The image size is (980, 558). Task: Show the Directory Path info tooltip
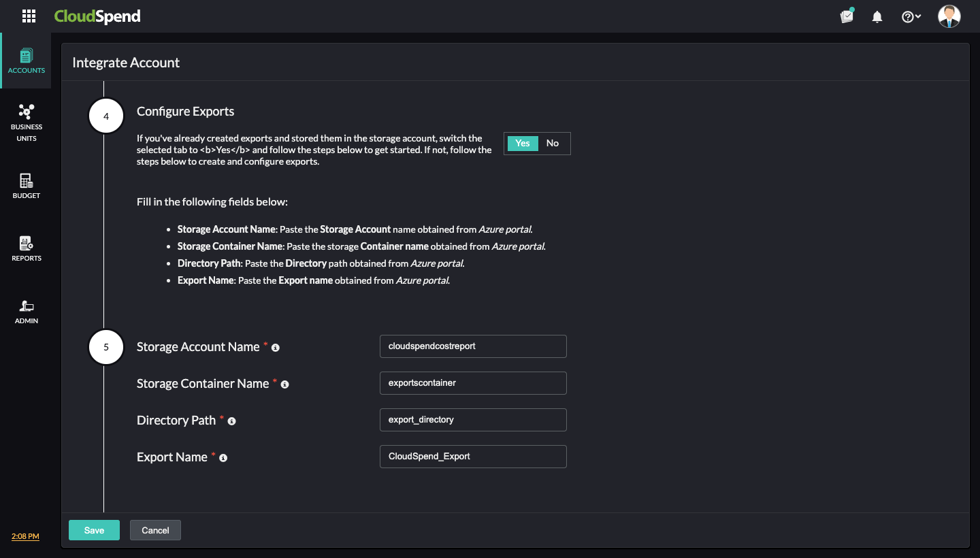tap(231, 421)
